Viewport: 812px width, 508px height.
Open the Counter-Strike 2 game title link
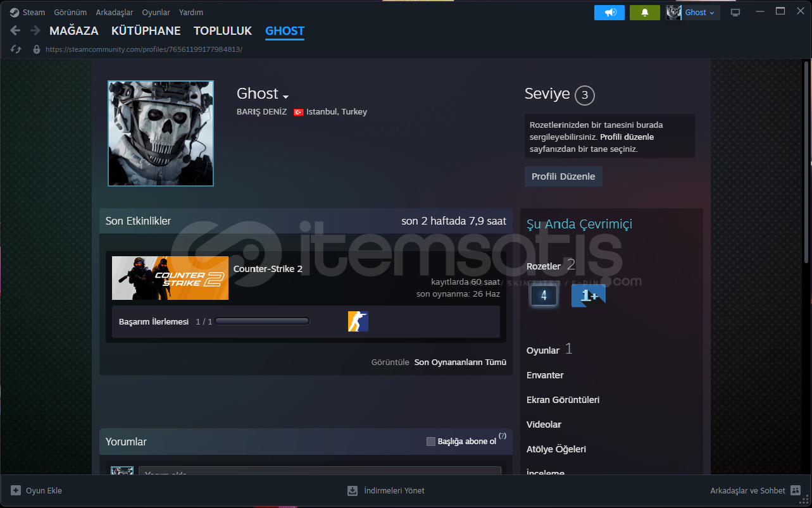pos(268,269)
